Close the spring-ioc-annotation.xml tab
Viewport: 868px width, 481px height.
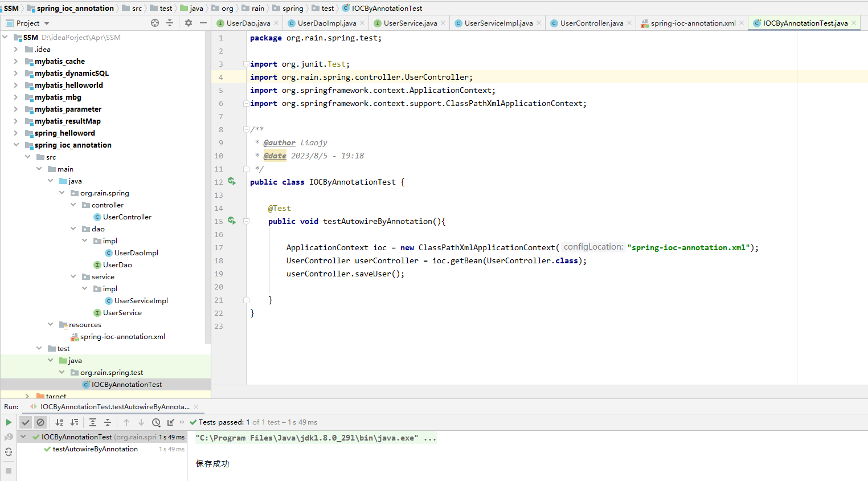(742, 23)
